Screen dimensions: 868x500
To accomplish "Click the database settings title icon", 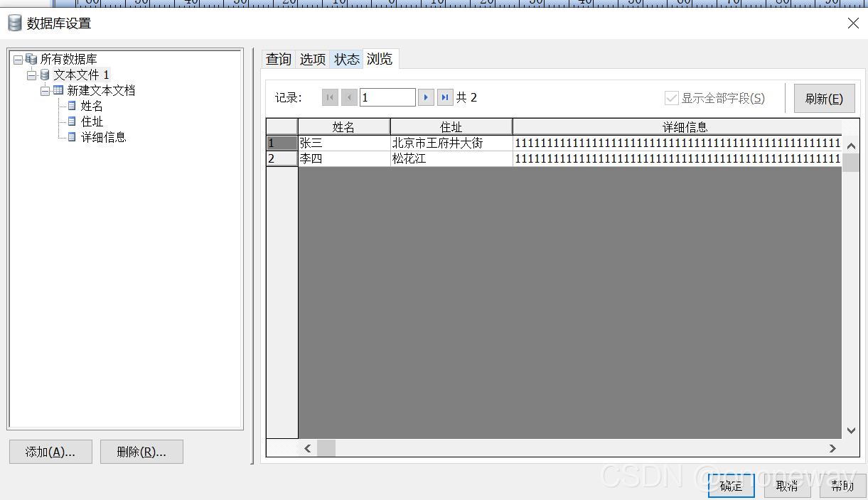I will pos(14,23).
